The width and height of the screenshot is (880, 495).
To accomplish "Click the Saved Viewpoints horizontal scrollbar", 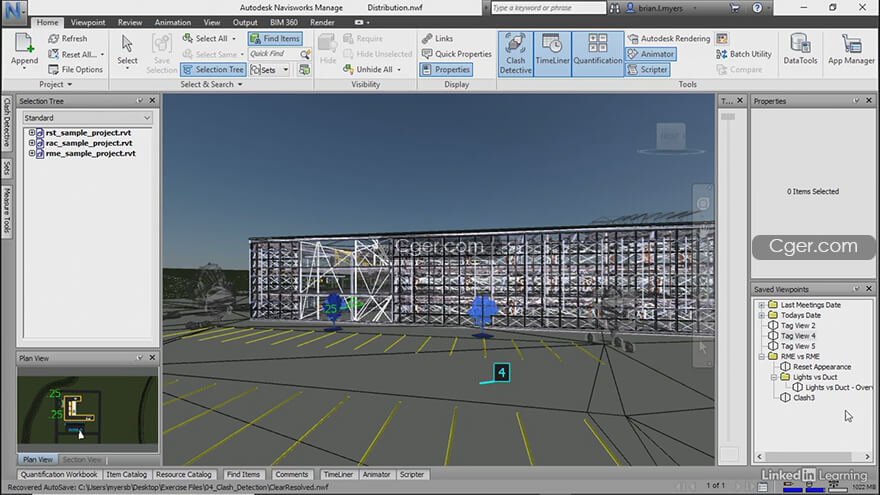I will [x=813, y=457].
